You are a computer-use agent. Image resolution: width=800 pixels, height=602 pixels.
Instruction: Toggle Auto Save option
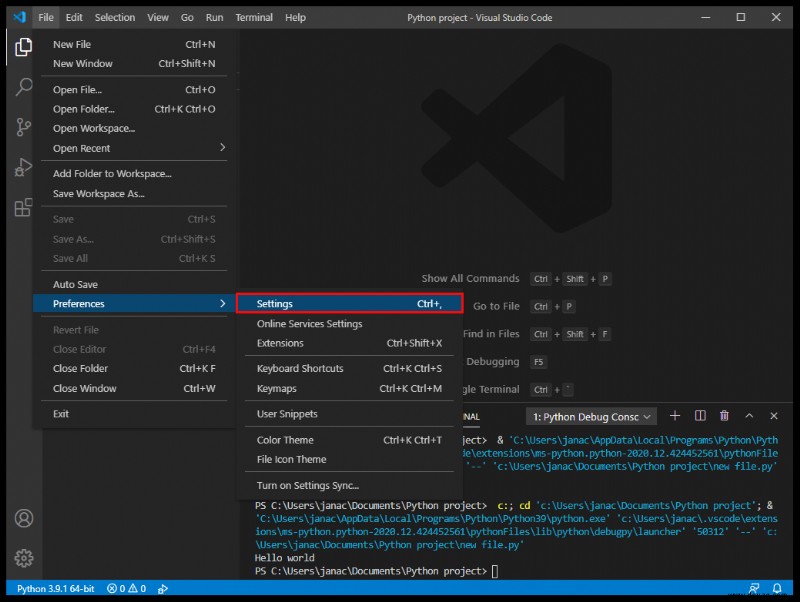click(x=135, y=284)
